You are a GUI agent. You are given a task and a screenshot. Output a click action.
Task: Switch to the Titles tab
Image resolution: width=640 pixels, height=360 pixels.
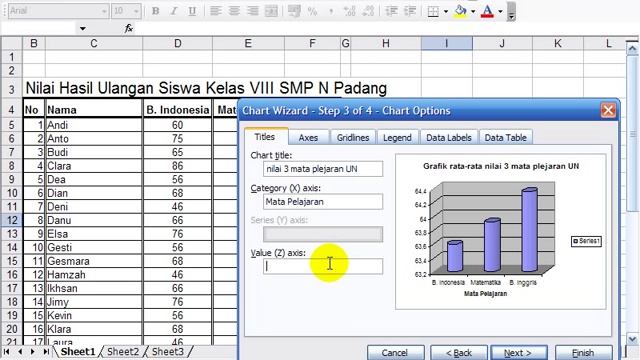coord(265,137)
